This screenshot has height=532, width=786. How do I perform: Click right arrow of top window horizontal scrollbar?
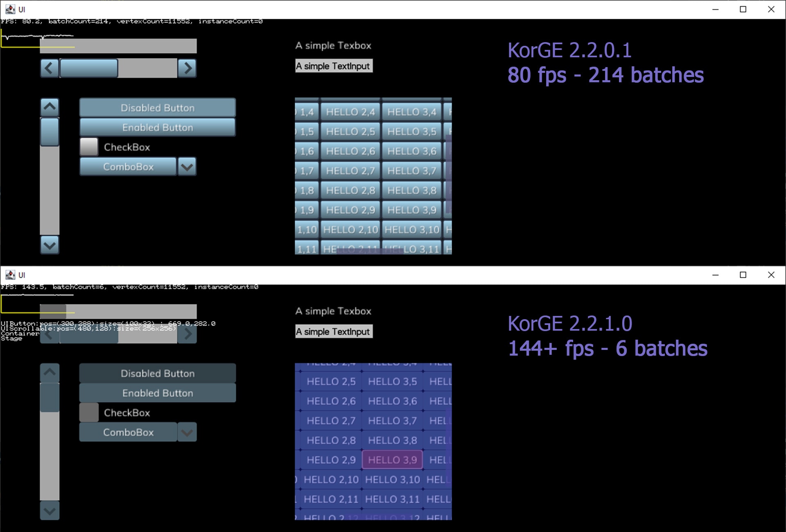(187, 68)
